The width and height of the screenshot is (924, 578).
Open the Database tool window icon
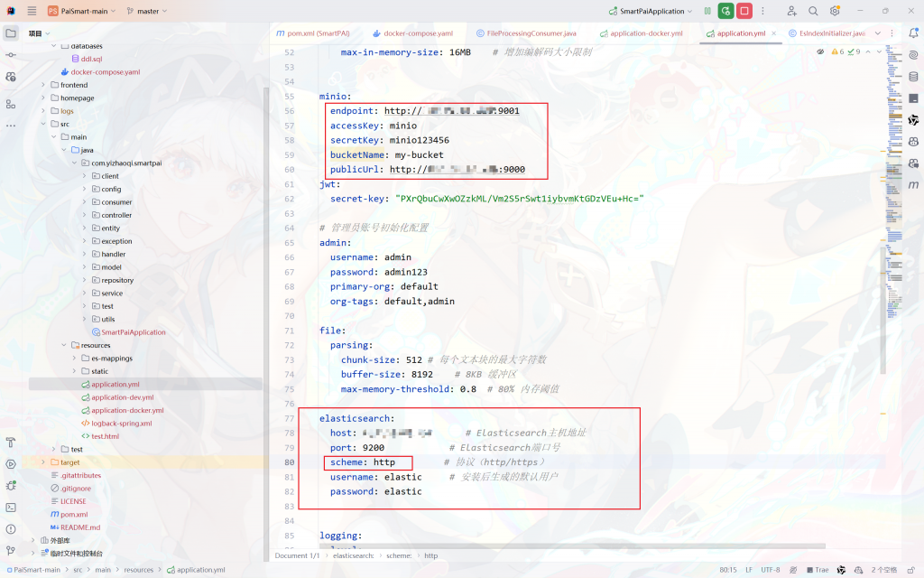[x=913, y=77]
